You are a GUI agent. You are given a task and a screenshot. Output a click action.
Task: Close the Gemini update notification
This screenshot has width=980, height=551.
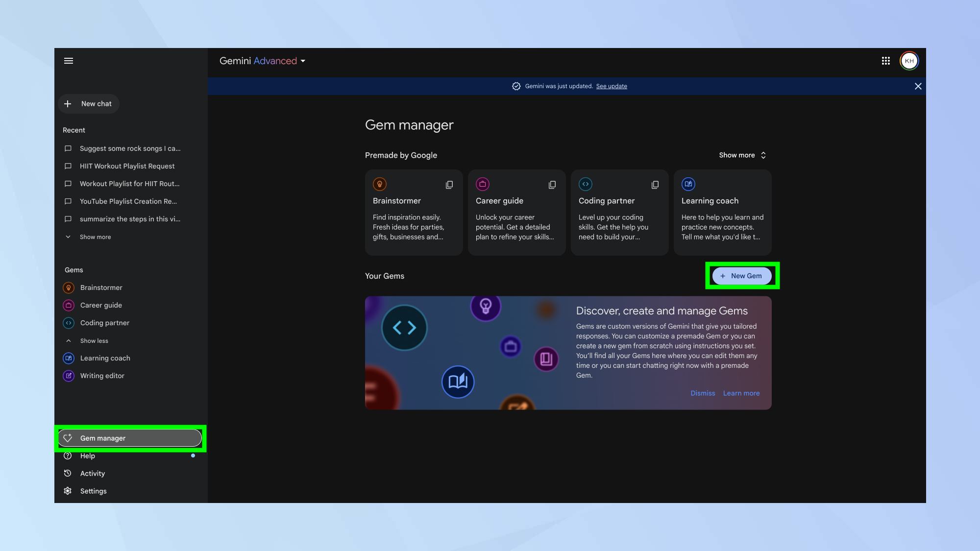pos(917,86)
